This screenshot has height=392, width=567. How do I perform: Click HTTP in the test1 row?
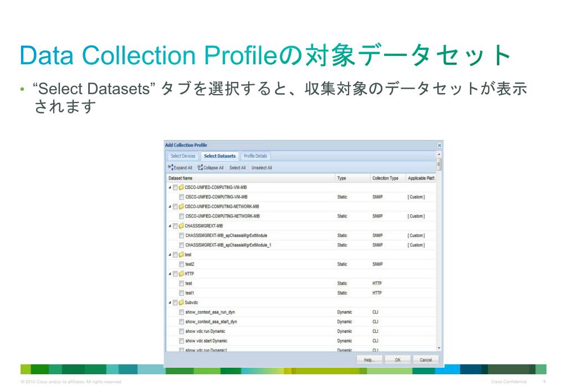point(377,293)
